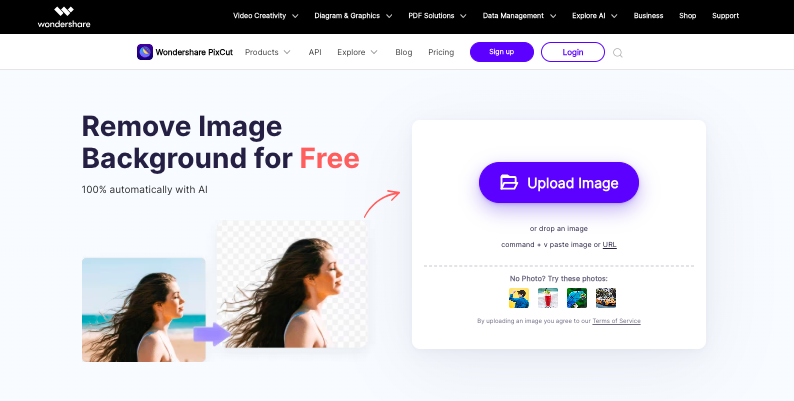The height and width of the screenshot is (401, 794).
Task: Expand the Video Creativity dropdown
Action: (x=265, y=16)
